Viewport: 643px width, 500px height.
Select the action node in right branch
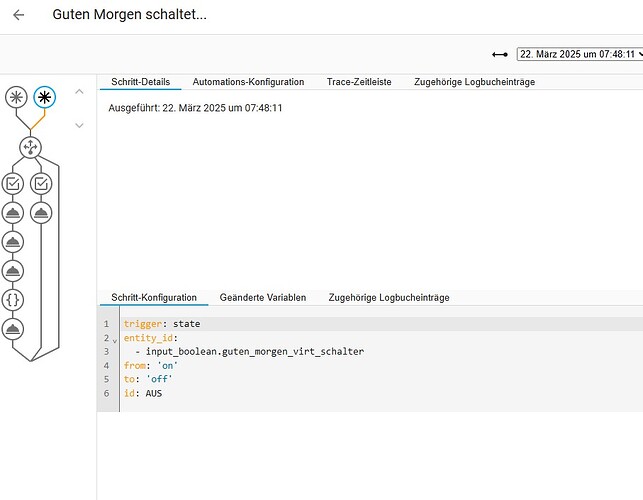click(41, 213)
